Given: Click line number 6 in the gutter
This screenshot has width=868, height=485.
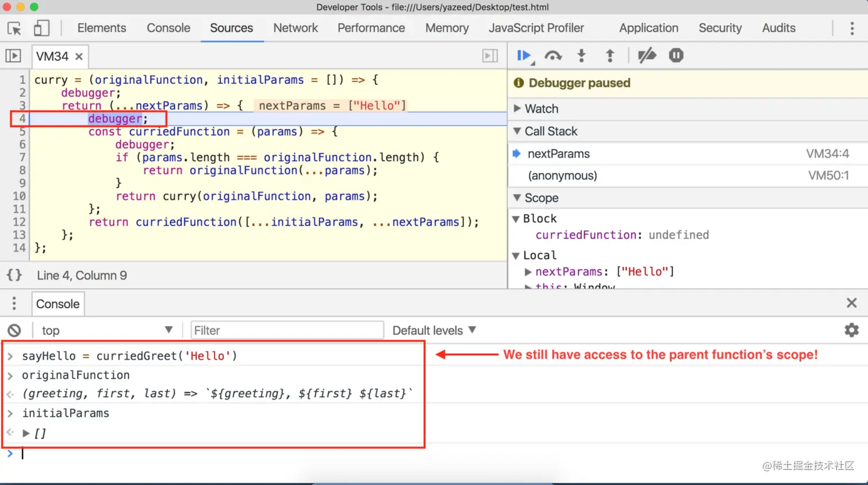Looking at the screenshot, I should coord(22,145).
